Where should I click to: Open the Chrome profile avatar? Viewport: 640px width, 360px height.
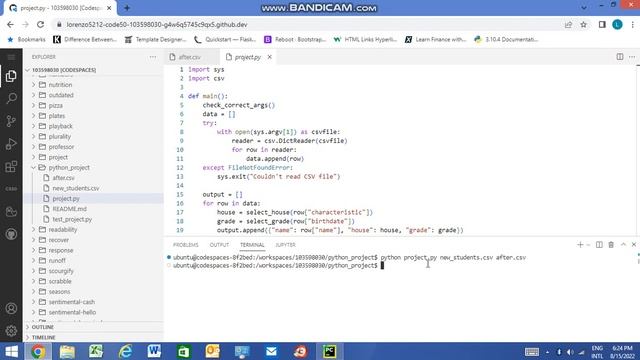pyautogui.click(x=617, y=24)
